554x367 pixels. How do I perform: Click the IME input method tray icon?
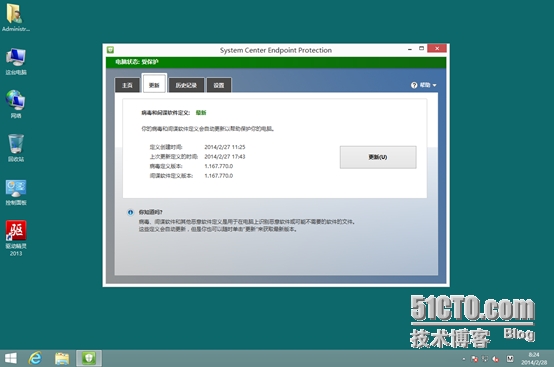click(x=510, y=359)
